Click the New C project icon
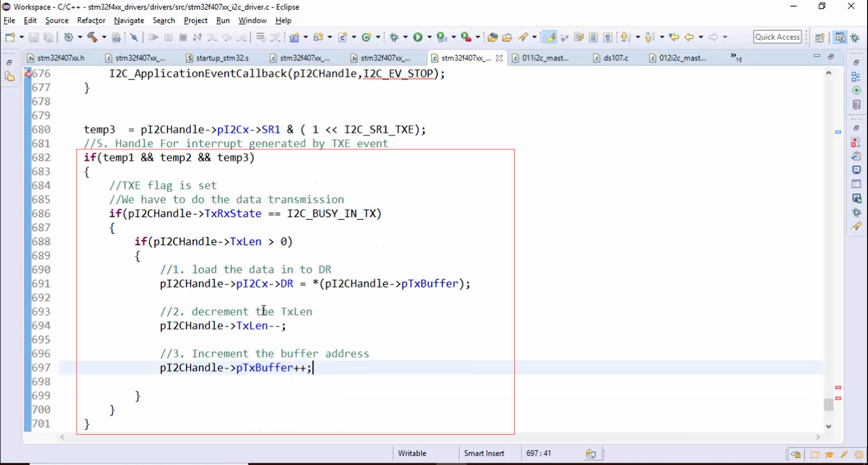Viewport: 868px width, 465px height. [x=294, y=37]
